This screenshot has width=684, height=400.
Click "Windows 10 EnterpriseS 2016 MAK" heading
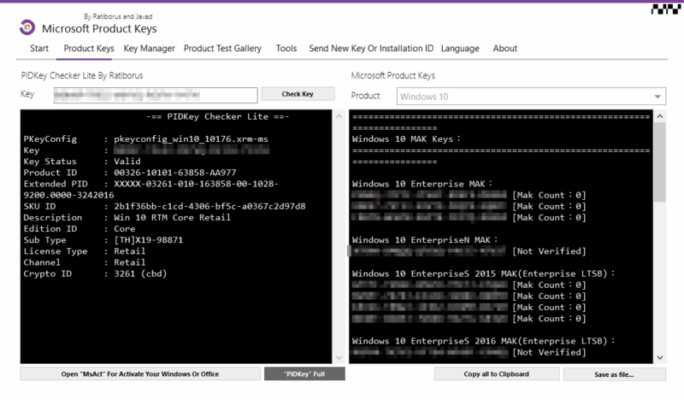483,341
